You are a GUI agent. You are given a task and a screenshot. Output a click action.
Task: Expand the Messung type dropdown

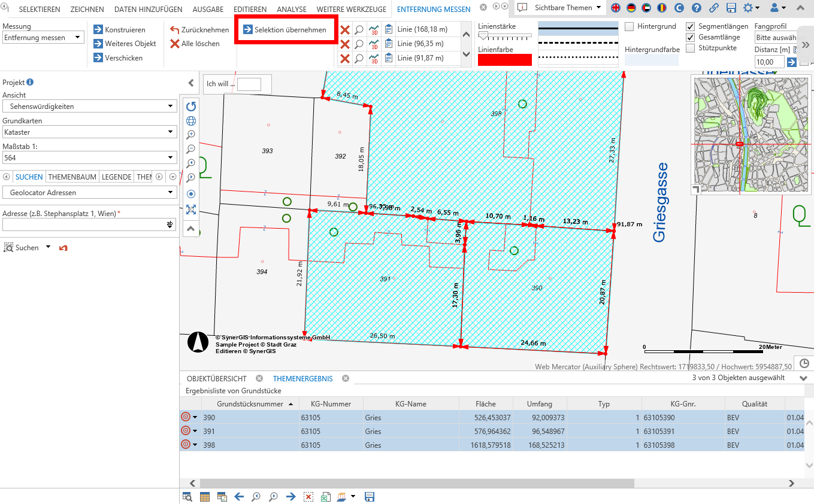coord(43,38)
